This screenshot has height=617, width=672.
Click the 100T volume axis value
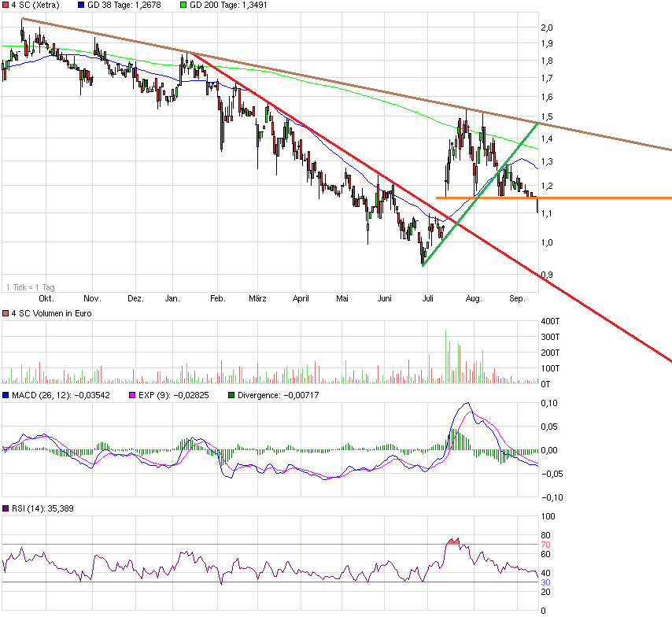550,368
